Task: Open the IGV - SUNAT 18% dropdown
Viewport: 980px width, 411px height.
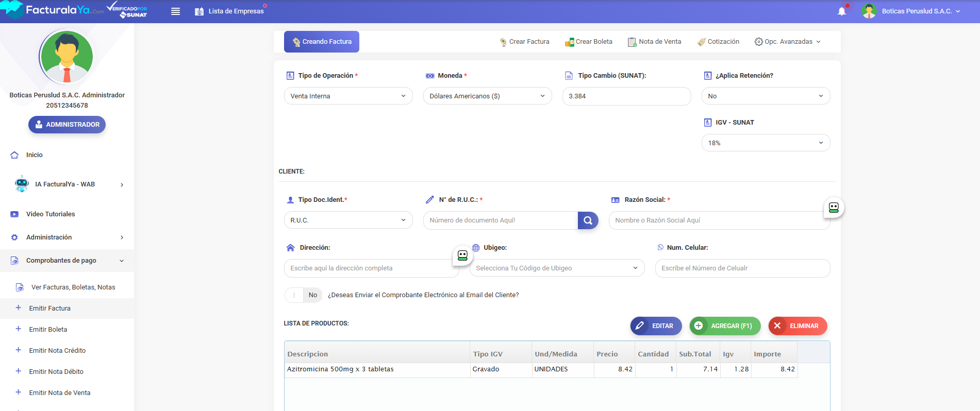Action: click(766, 143)
